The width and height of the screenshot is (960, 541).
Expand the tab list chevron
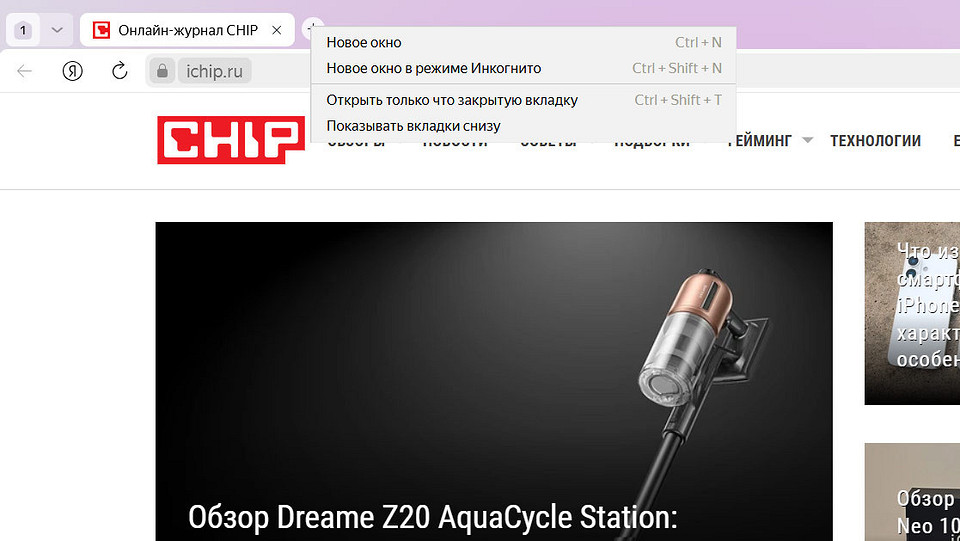[57, 30]
